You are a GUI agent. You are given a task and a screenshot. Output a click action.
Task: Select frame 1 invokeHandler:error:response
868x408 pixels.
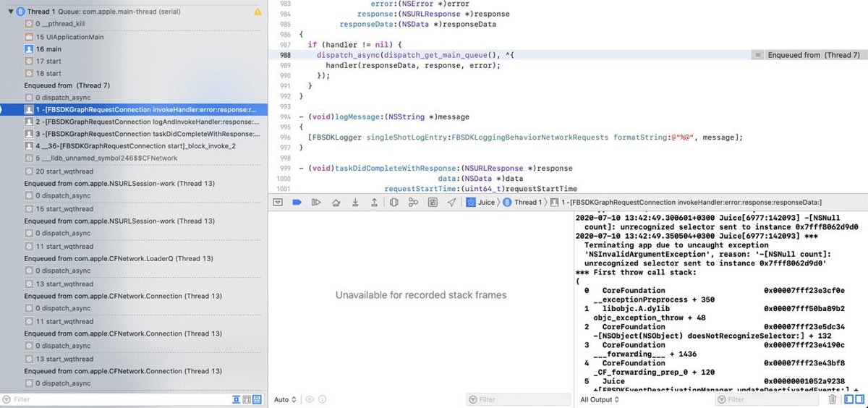tap(134, 109)
